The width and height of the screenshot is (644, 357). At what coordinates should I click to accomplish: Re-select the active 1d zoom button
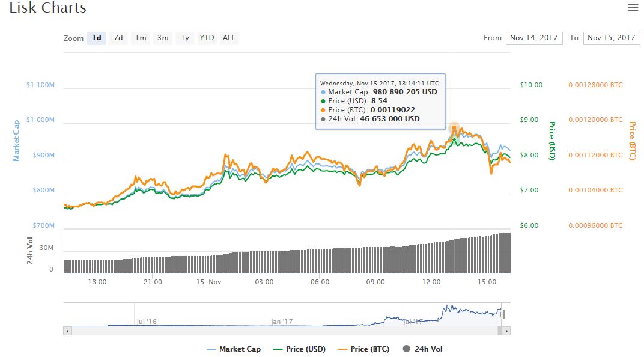[96, 37]
